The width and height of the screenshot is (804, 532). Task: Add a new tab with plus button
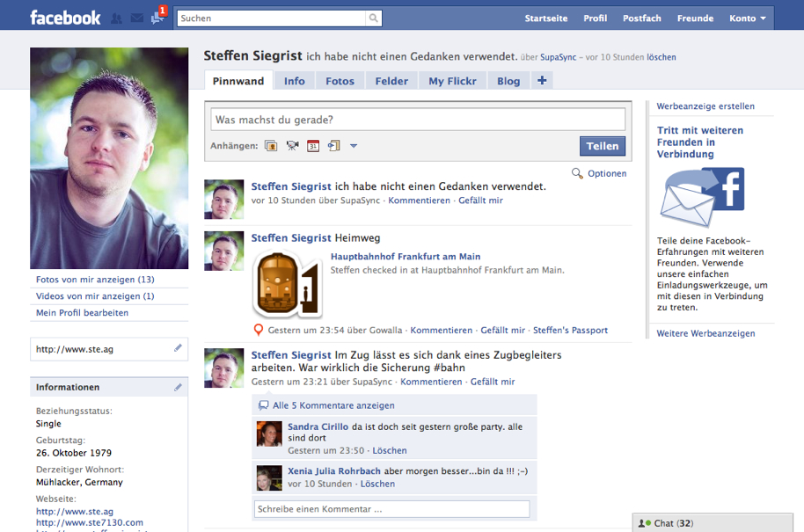542,80
